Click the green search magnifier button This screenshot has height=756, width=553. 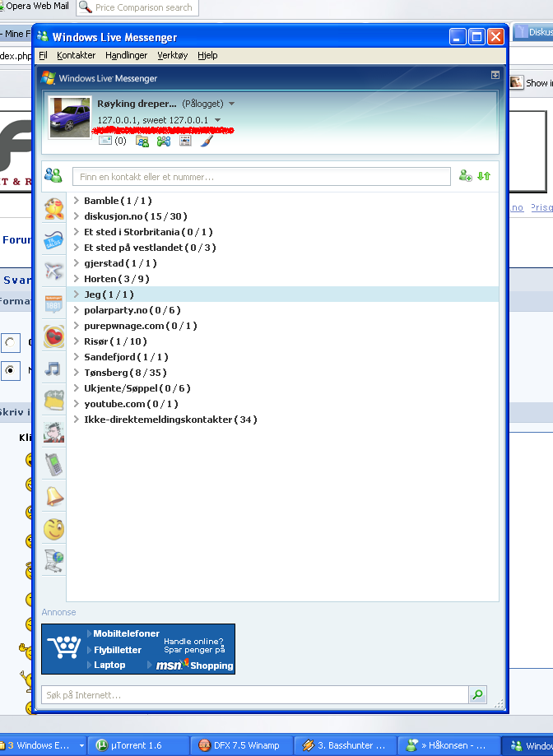[478, 694]
